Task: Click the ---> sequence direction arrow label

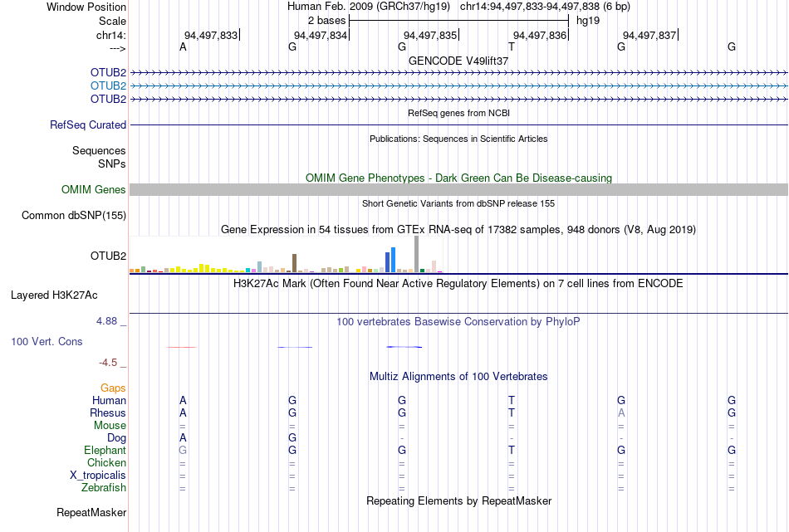Action: click(118, 48)
